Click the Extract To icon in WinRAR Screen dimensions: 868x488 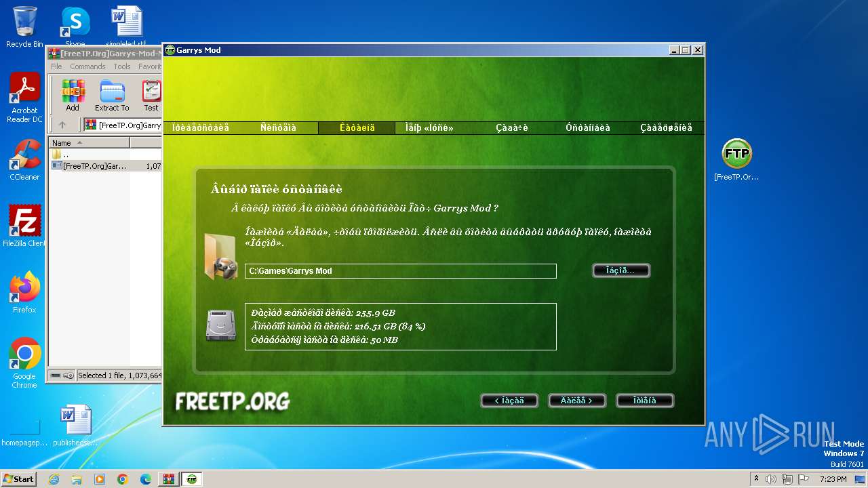point(112,96)
